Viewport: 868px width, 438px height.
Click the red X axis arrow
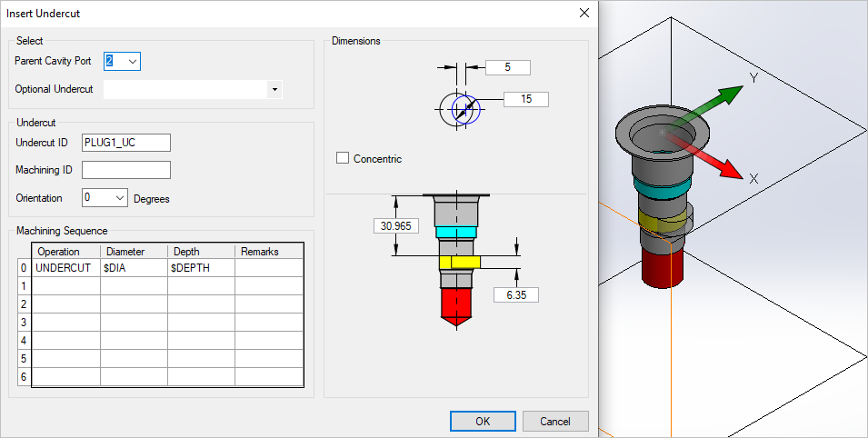coord(726,166)
